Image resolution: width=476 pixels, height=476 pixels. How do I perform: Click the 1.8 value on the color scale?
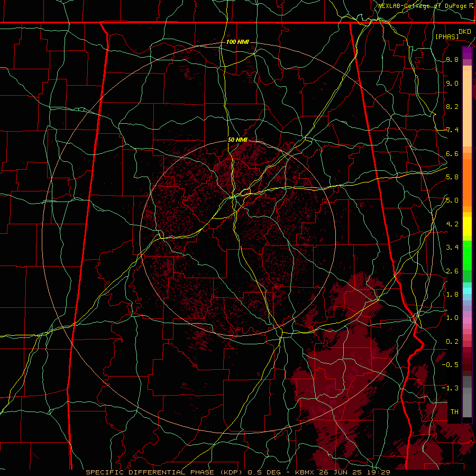[452, 295]
